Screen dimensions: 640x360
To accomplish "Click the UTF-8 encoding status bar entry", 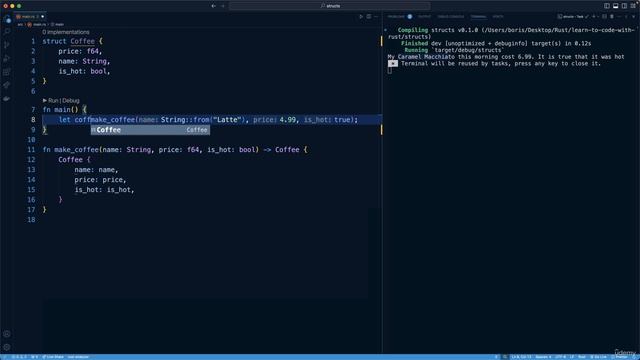I will (560, 357).
